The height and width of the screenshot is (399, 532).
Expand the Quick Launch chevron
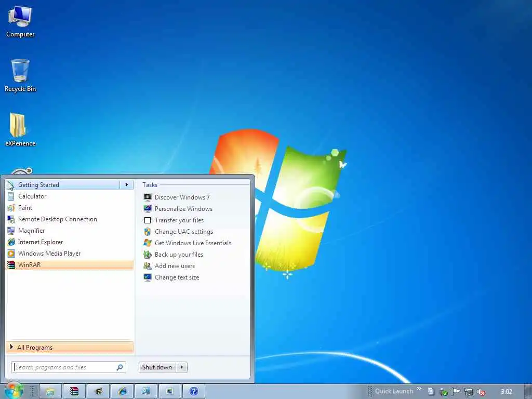(419, 389)
